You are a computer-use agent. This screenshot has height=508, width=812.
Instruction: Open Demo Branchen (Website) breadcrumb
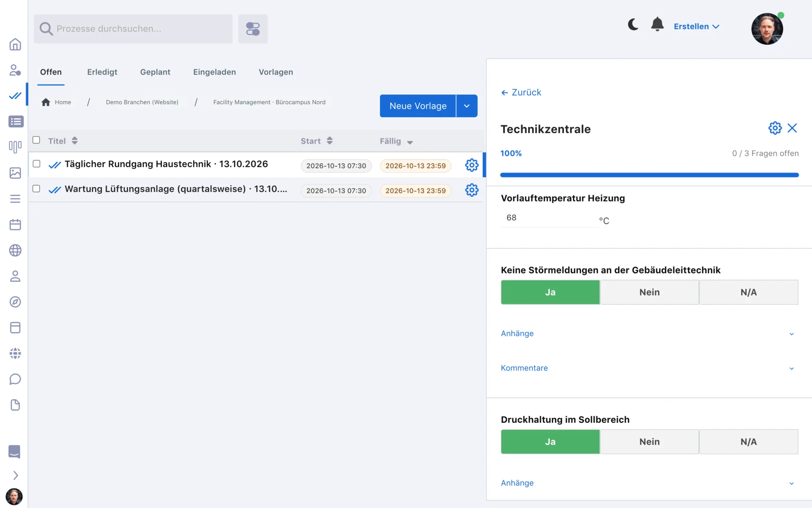(142, 102)
